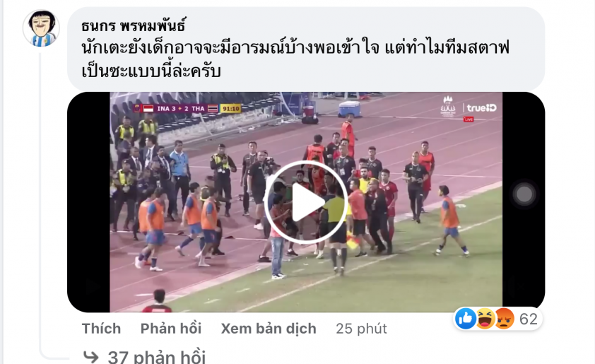Open commenter name ธนกร พรหมพันธ์ profile
Image resolution: width=595 pixels, height=364 pixels.
pos(134,26)
